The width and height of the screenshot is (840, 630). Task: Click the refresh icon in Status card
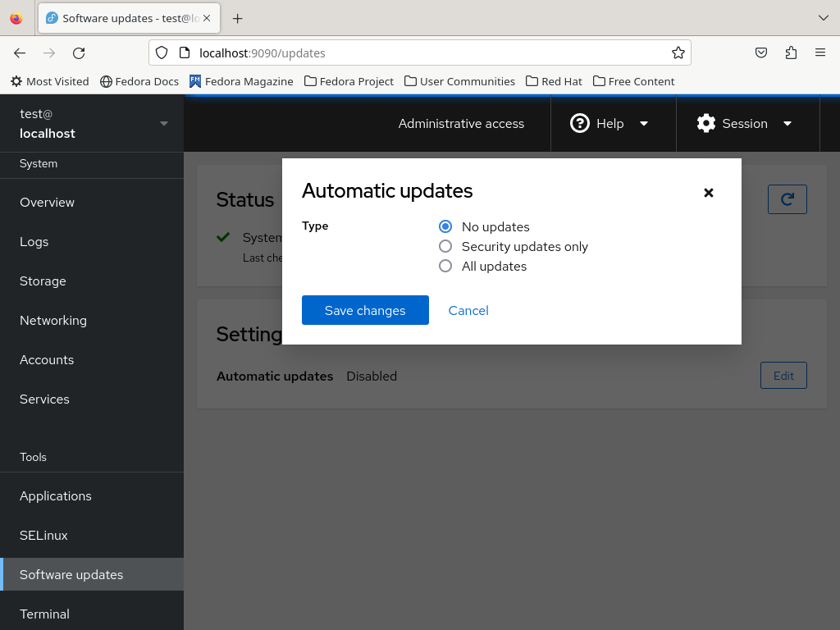click(787, 199)
